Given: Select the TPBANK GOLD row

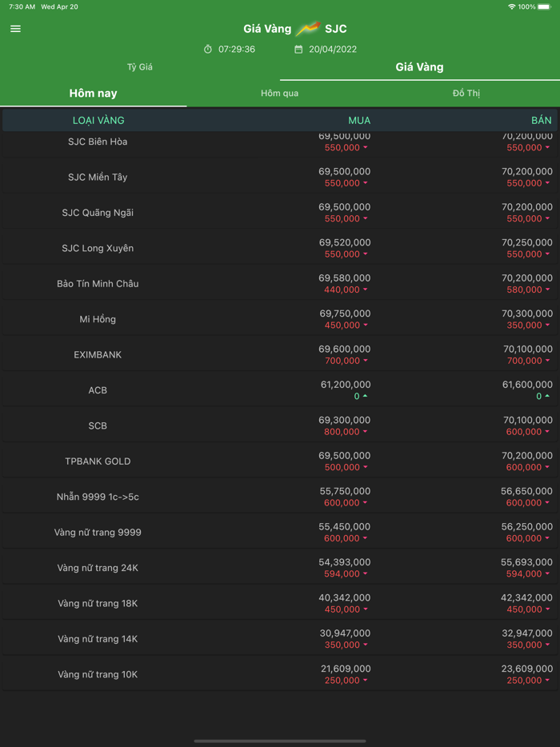Looking at the screenshot, I should tap(280, 461).
